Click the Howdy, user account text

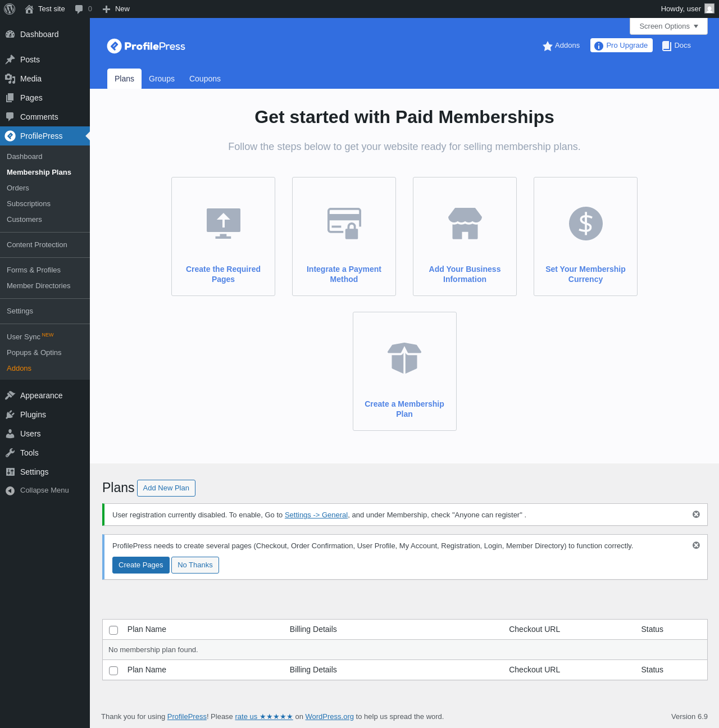(681, 9)
